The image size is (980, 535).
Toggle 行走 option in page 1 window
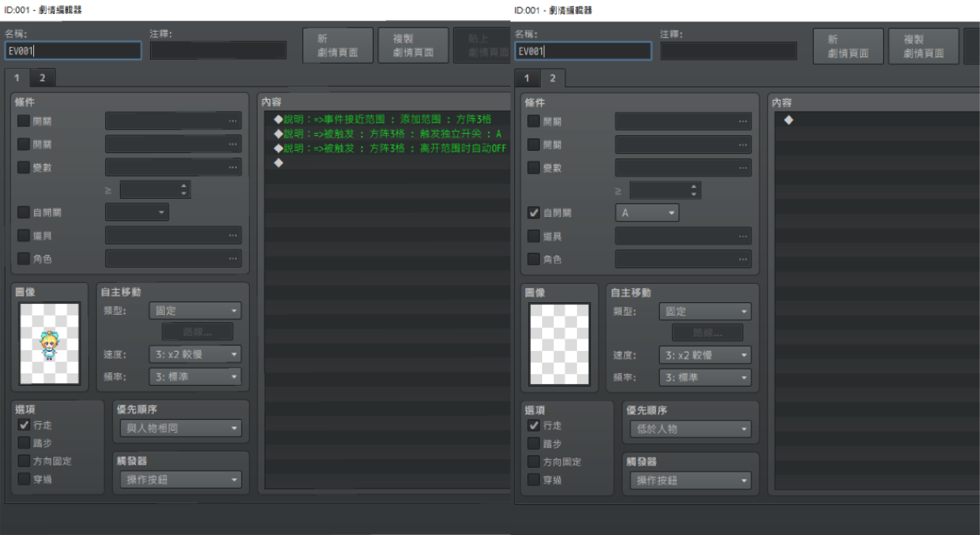click(24, 426)
